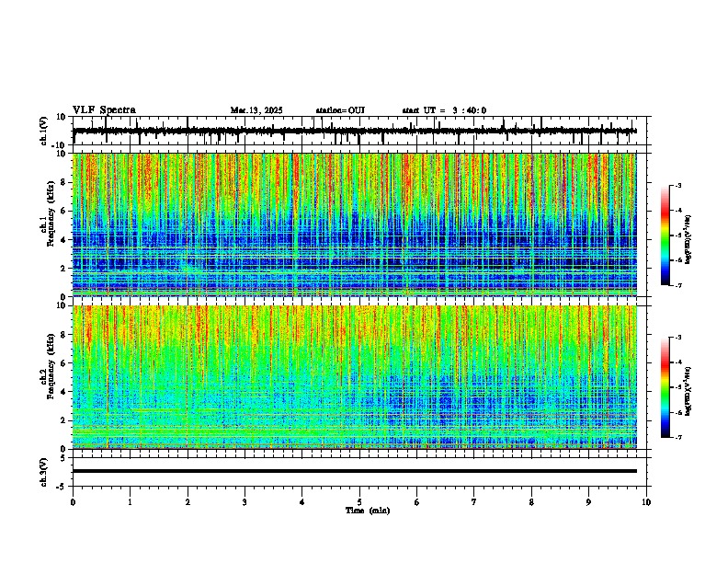
Task: Click the ch.1 spectrogram color scale bar
Action: (665, 236)
